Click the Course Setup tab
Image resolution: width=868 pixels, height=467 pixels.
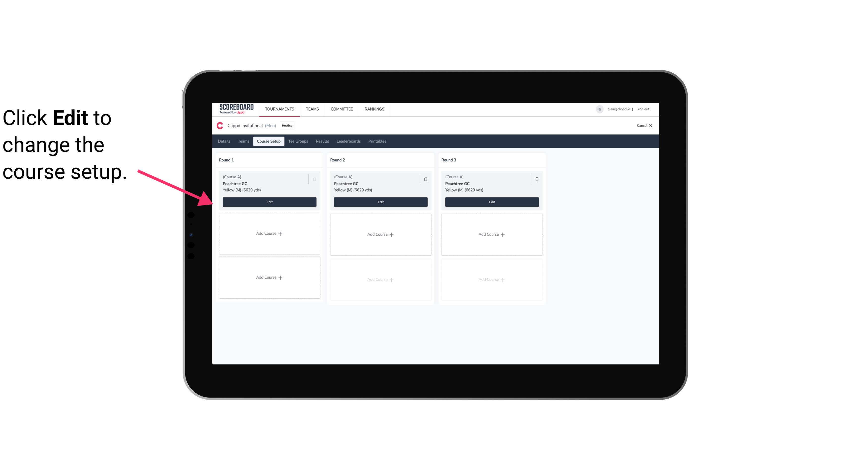pyautogui.click(x=268, y=141)
